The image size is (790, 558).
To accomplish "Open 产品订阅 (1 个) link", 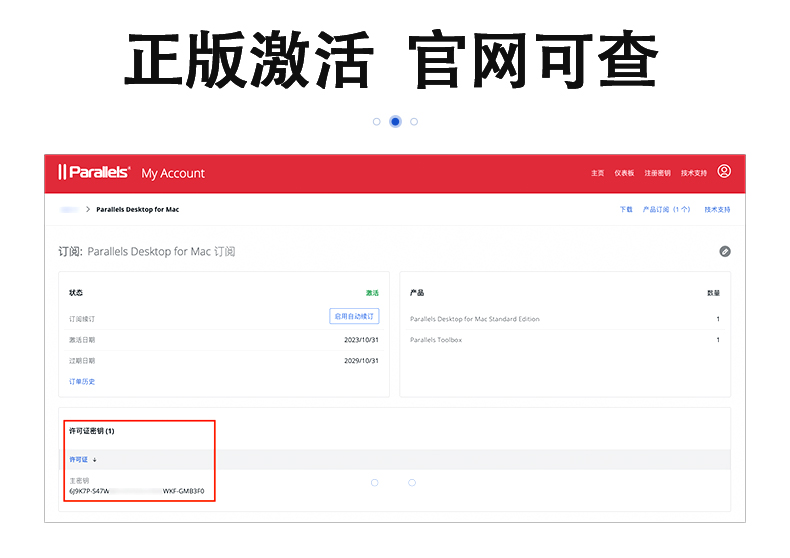I will [x=666, y=210].
